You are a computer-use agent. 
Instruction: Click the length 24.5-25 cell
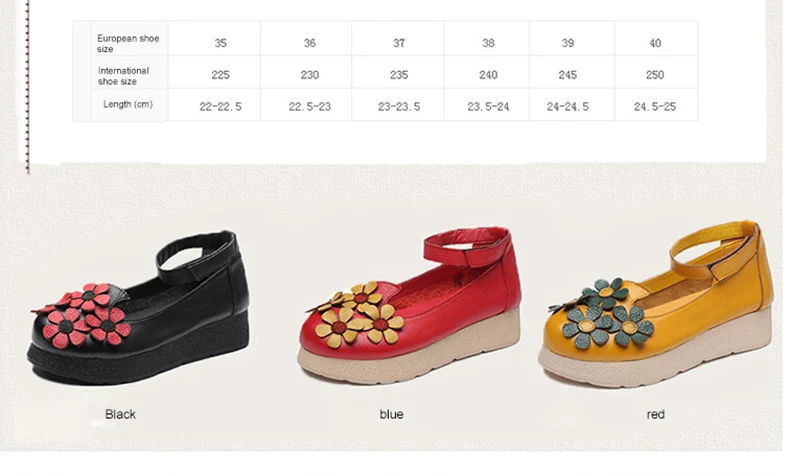click(x=656, y=105)
